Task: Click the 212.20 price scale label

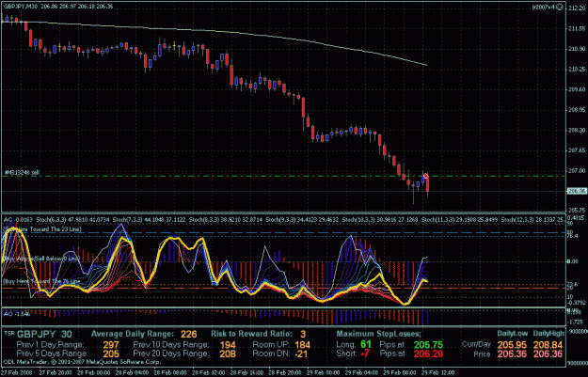Action: point(577,8)
